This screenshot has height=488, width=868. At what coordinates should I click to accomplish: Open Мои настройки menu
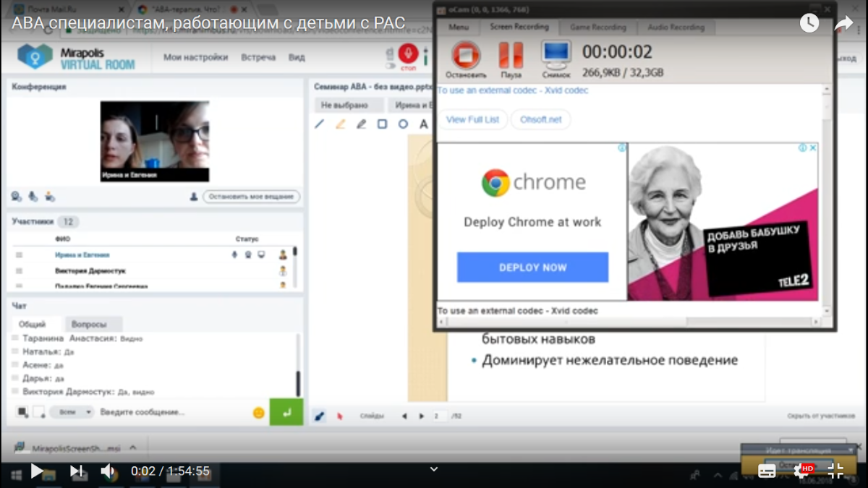pos(195,57)
